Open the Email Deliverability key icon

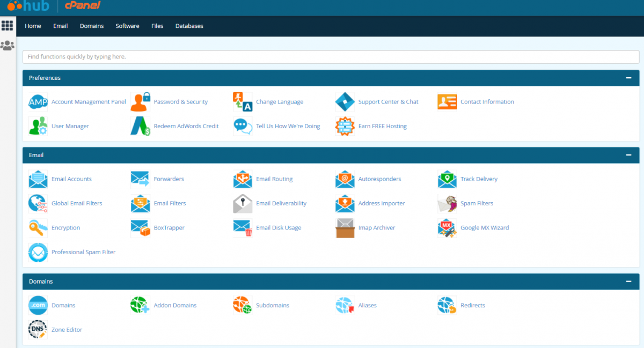243,204
